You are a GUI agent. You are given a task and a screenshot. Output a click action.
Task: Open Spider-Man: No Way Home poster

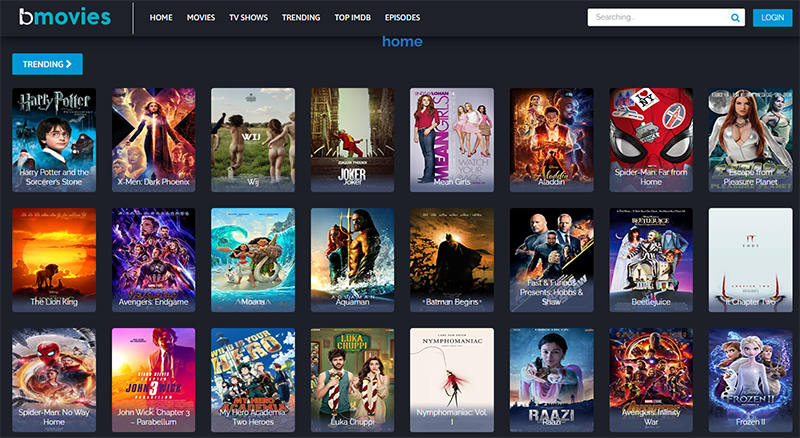pyautogui.click(x=54, y=380)
